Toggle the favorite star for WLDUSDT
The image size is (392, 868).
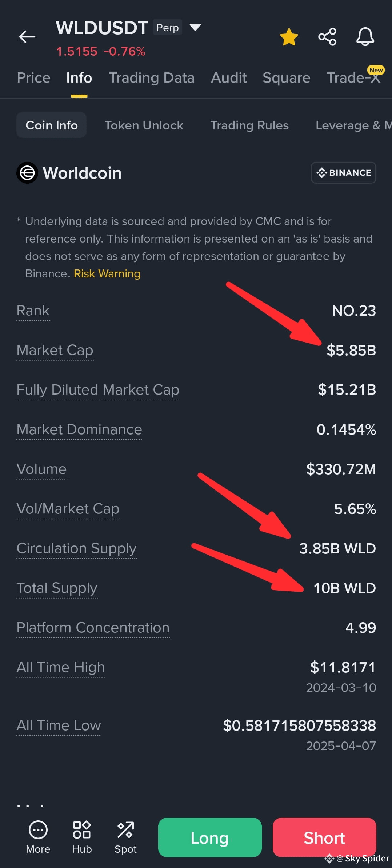coord(289,37)
